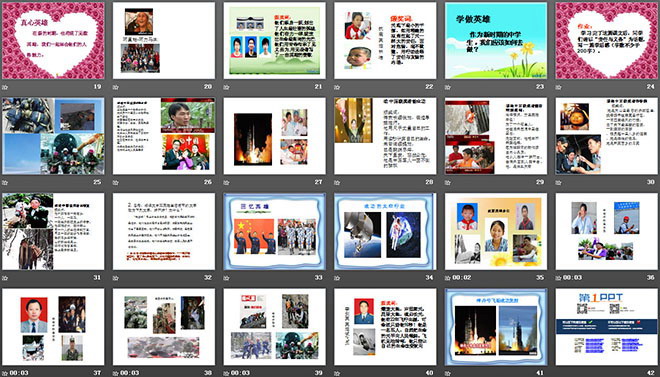
Task: Select slide 41 with two rocket launch images
Action: pyautogui.click(x=496, y=327)
